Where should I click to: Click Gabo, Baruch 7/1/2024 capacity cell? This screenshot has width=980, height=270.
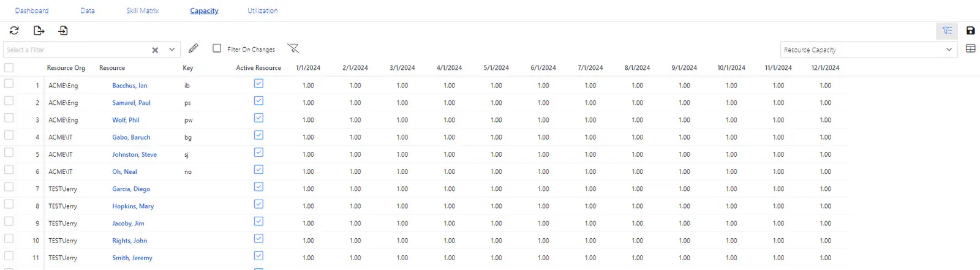590,137
